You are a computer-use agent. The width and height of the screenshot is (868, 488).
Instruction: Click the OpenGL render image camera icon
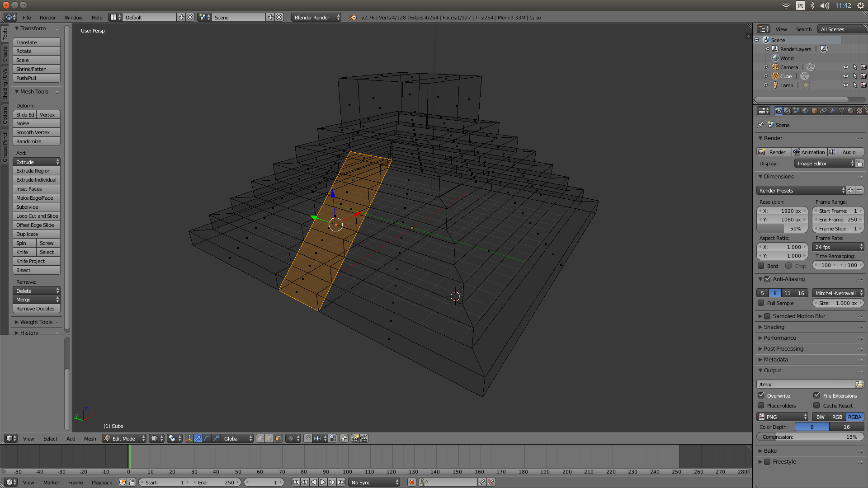[x=355, y=438]
